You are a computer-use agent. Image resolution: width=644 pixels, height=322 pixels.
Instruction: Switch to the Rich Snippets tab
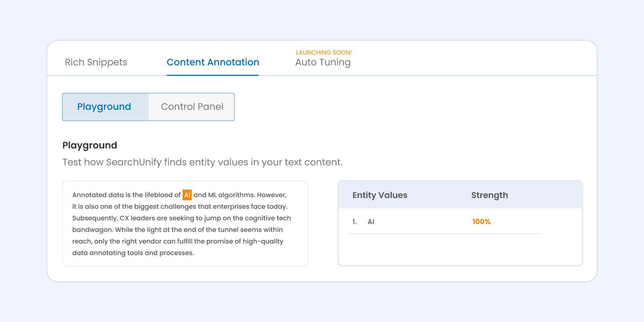[96, 62]
